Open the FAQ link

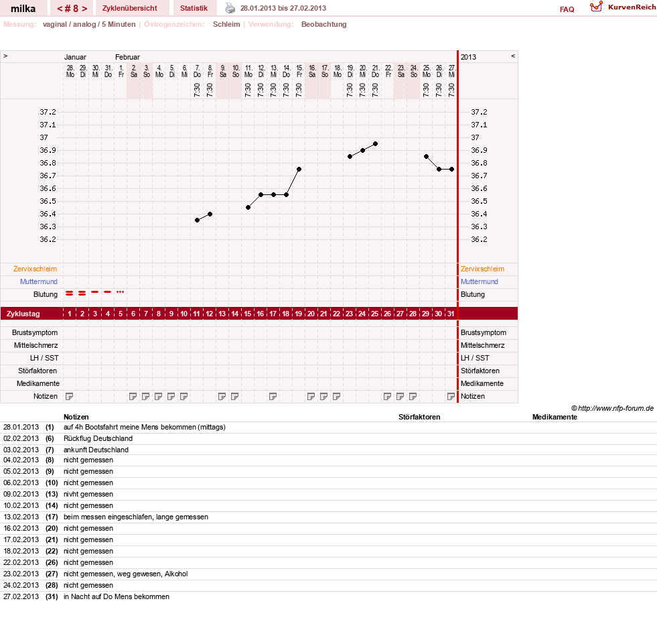[x=567, y=9]
